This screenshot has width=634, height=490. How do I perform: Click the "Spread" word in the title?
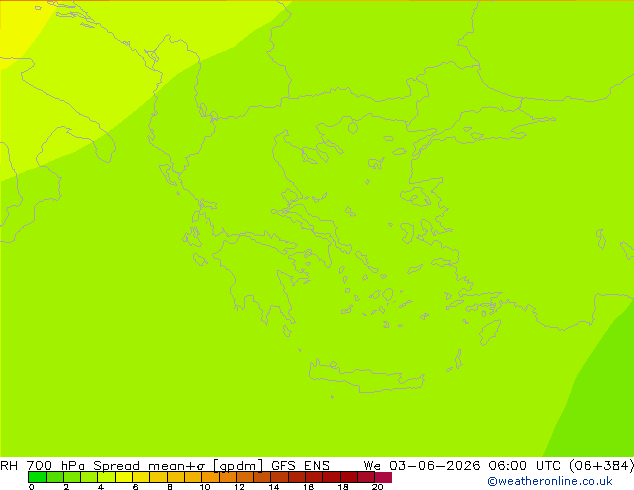[116, 466]
